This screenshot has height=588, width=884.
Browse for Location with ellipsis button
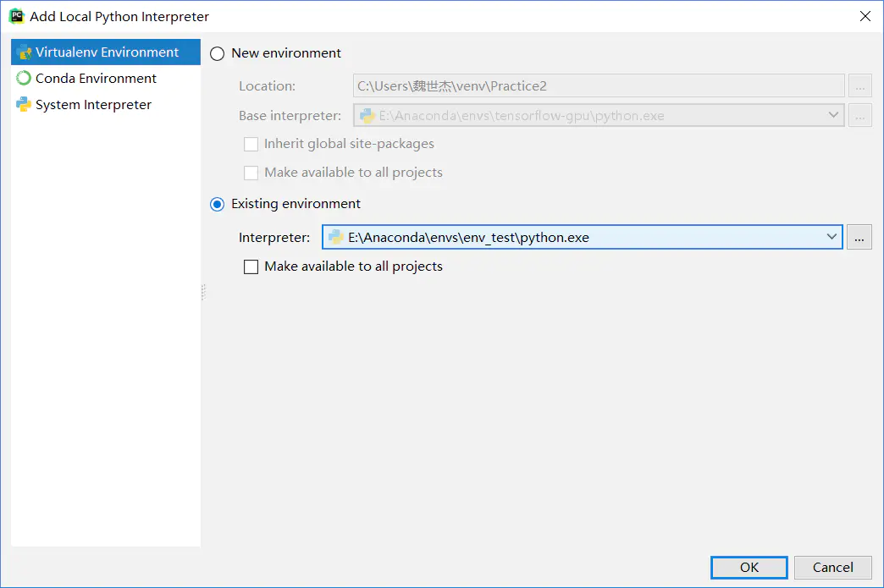[859, 86]
